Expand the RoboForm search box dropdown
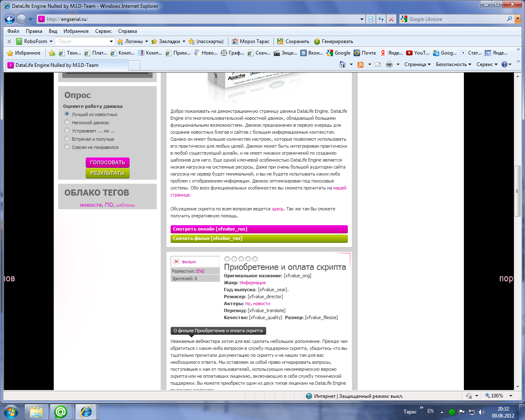 coord(111,41)
